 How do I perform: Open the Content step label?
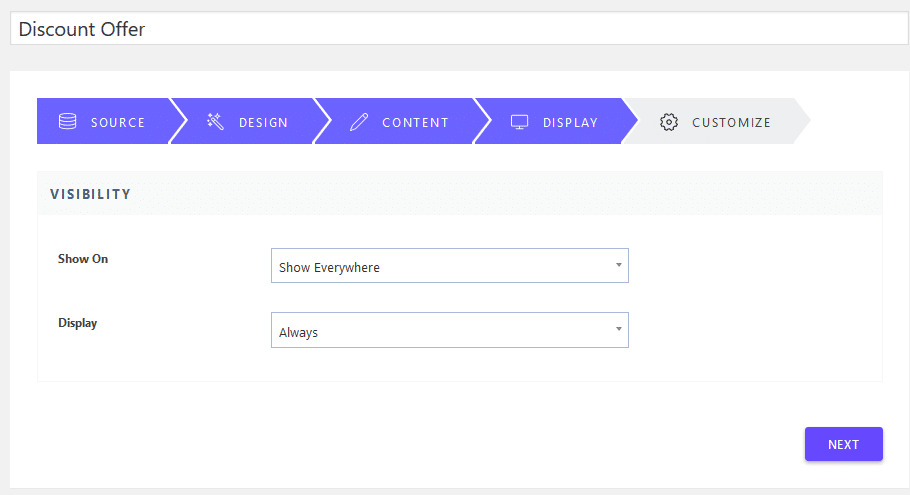click(415, 123)
